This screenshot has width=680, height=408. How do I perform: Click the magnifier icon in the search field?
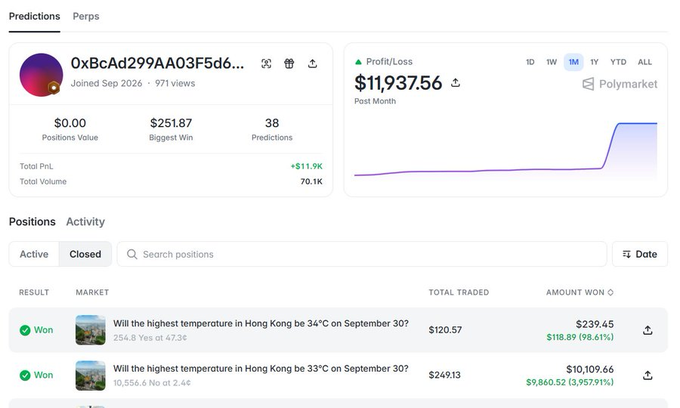click(132, 254)
